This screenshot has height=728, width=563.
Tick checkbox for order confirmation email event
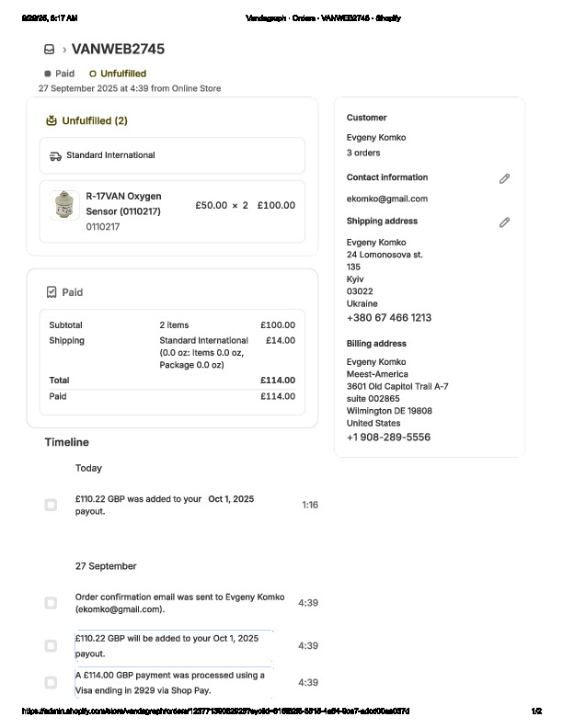pos(51,603)
